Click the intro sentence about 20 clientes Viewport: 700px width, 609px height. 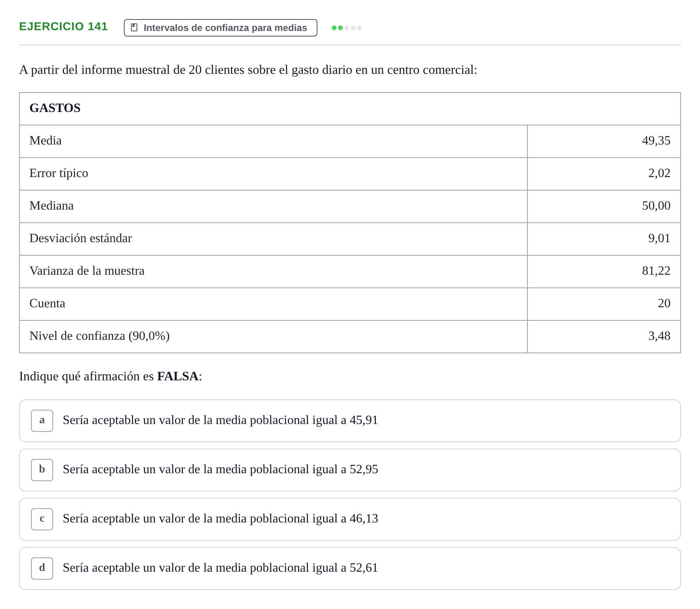click(248, 70)
